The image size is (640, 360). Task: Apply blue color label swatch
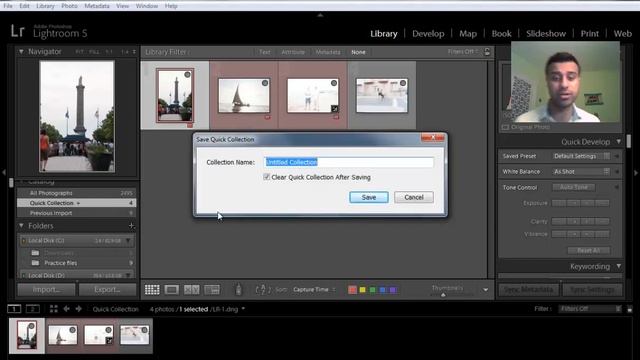(382, 290)
